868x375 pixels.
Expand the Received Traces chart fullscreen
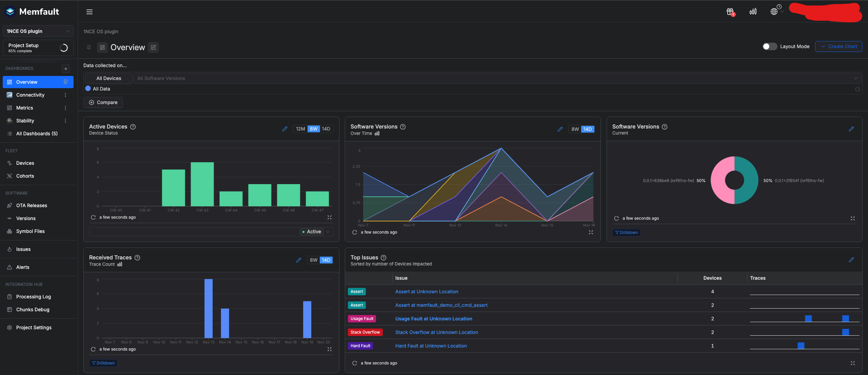point(330,349)
